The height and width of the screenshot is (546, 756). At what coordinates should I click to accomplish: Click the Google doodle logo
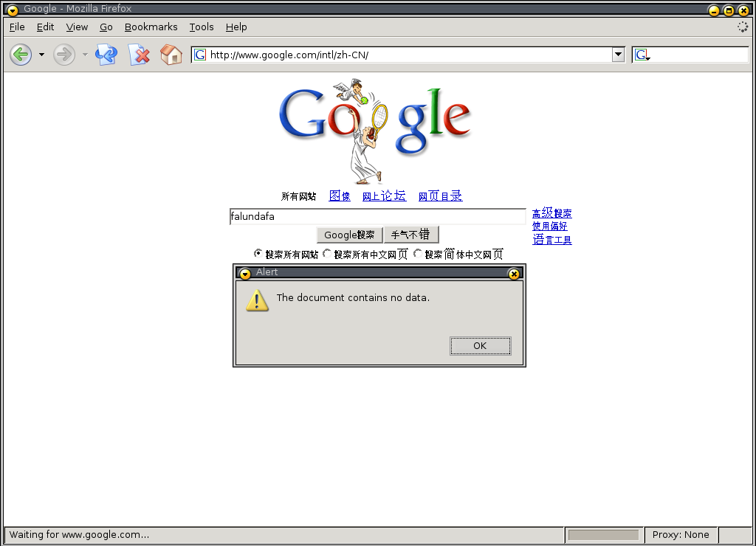click(x=375, y=131)
